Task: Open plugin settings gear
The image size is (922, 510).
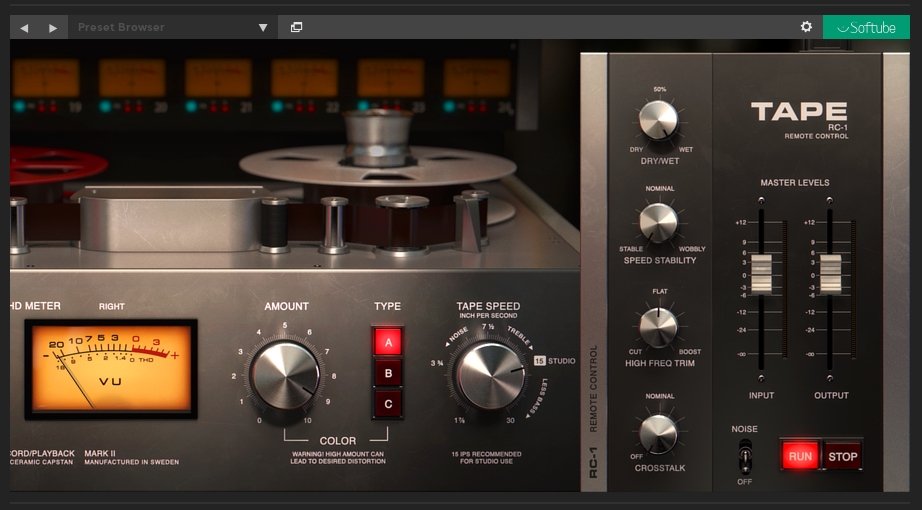Action: (x=806, y=26)
